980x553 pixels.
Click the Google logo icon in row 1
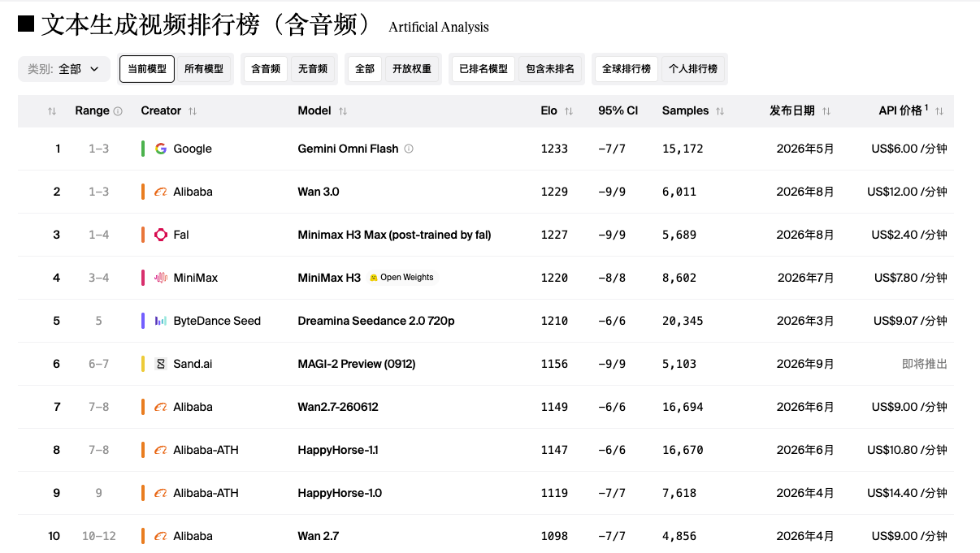click(161, 149)
